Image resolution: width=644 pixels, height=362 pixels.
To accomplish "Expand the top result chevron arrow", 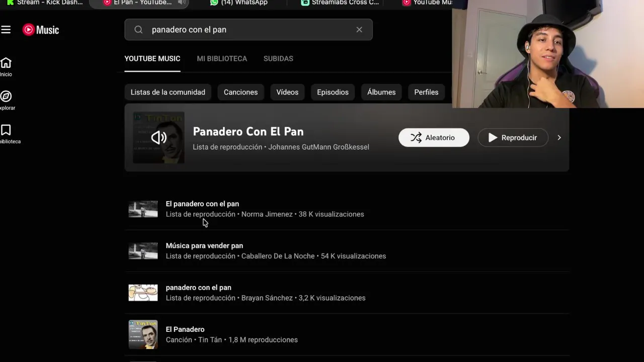I will pos(559,138).
